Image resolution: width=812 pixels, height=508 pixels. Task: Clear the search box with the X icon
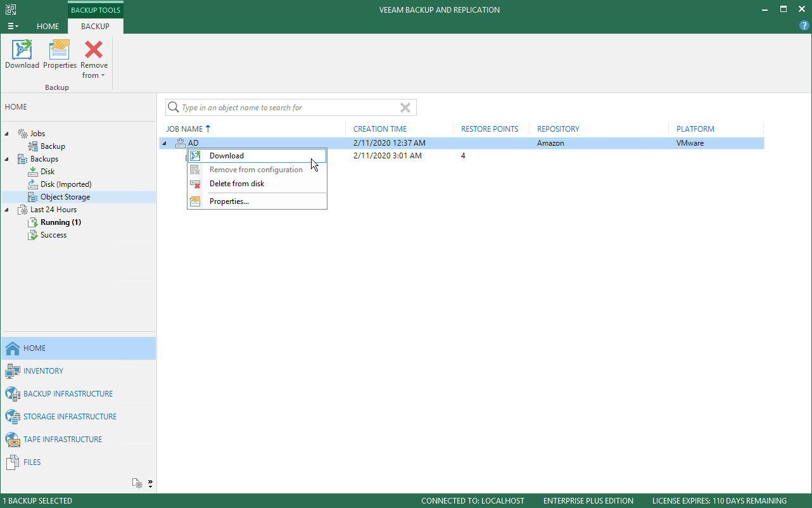pos(405,108)
